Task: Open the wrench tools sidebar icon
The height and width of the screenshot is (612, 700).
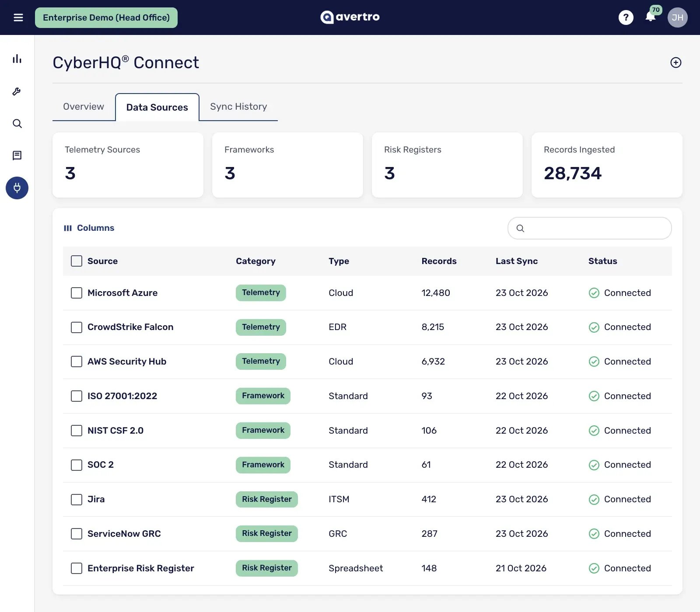Action: click(17, 91)
